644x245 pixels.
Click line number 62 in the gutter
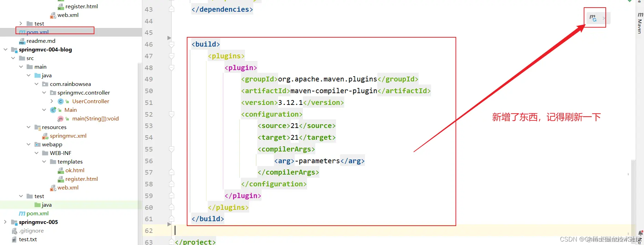(149, 231)
